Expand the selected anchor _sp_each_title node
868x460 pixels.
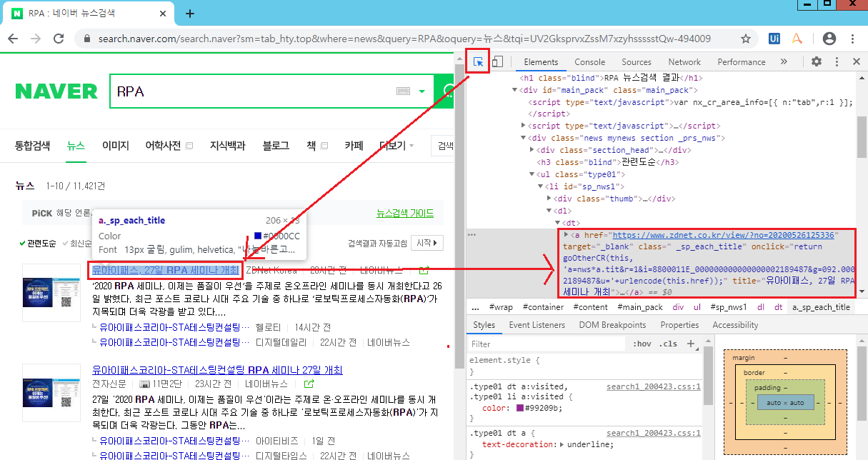point(567,234)
